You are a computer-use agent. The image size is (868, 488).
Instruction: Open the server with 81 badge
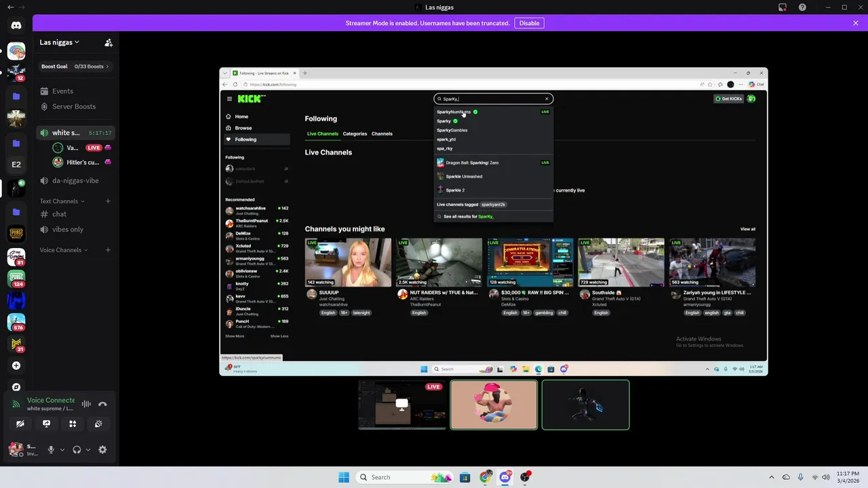pos(16,257)
